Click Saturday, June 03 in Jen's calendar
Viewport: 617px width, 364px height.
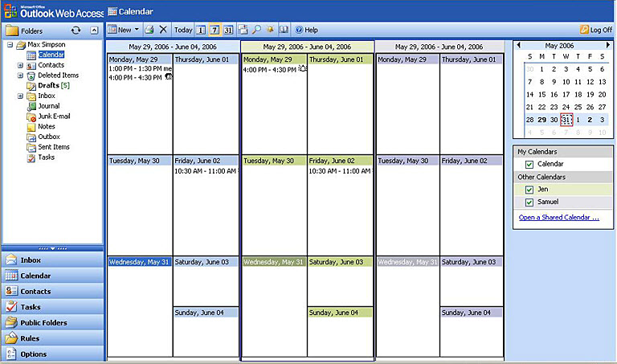(340, 262)
